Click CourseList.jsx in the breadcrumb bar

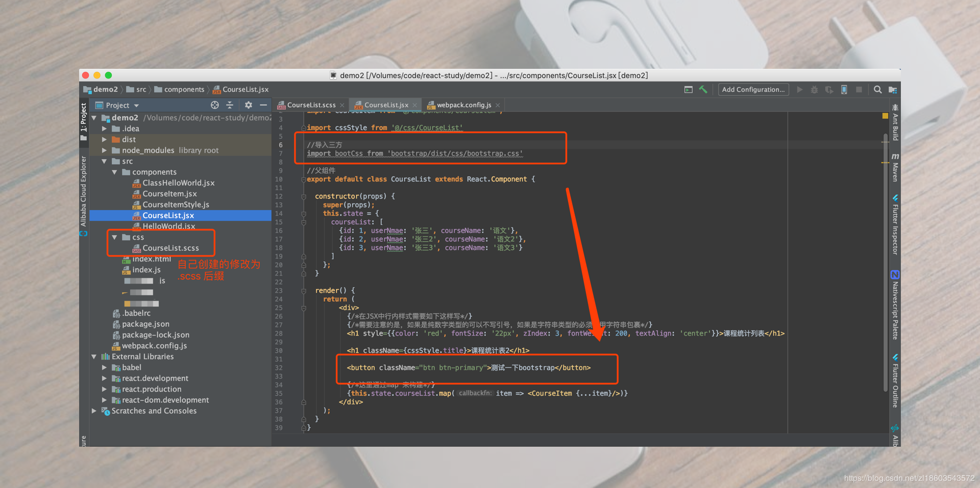point(240,90)
